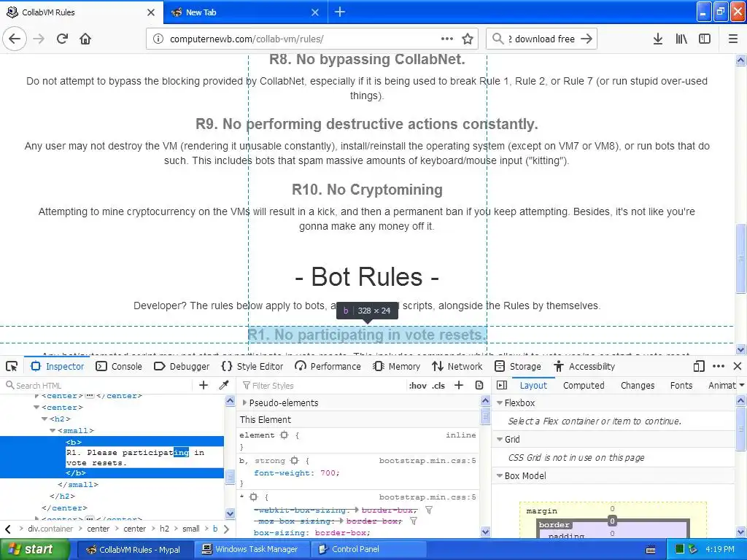747x560 pixels.
Task: Open the Performance tab
Action: (x=328, y=366)
